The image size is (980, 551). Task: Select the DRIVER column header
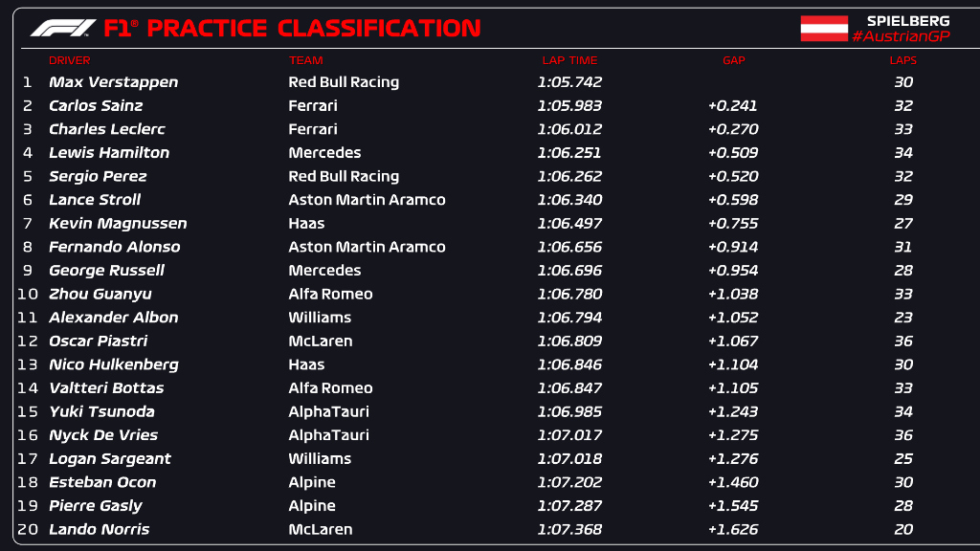click(69, 60)
